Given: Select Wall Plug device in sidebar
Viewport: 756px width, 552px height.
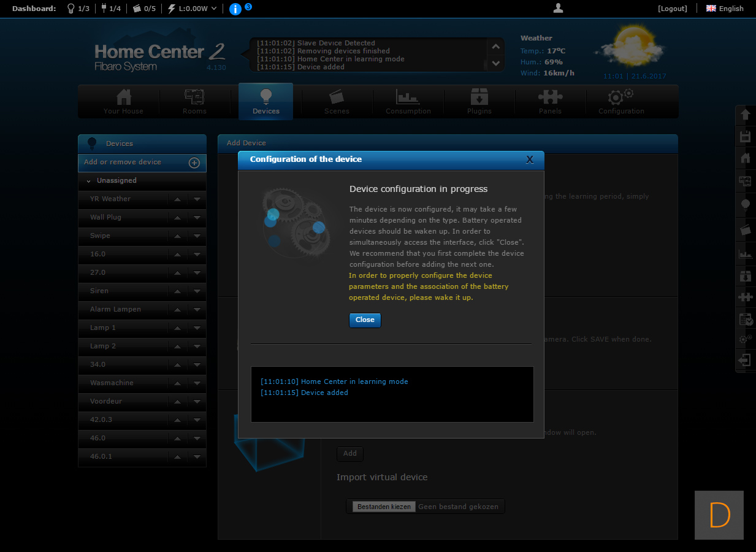Looking at the screenshot, I should coord(106,217).
